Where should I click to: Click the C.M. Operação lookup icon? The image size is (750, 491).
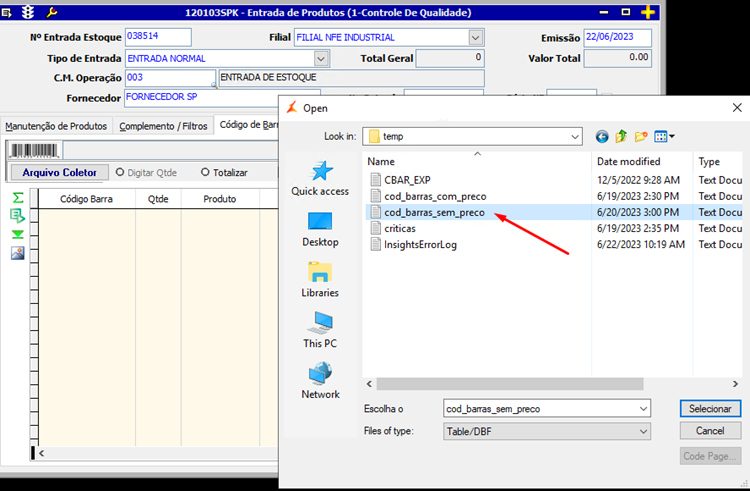coord(214,85)
